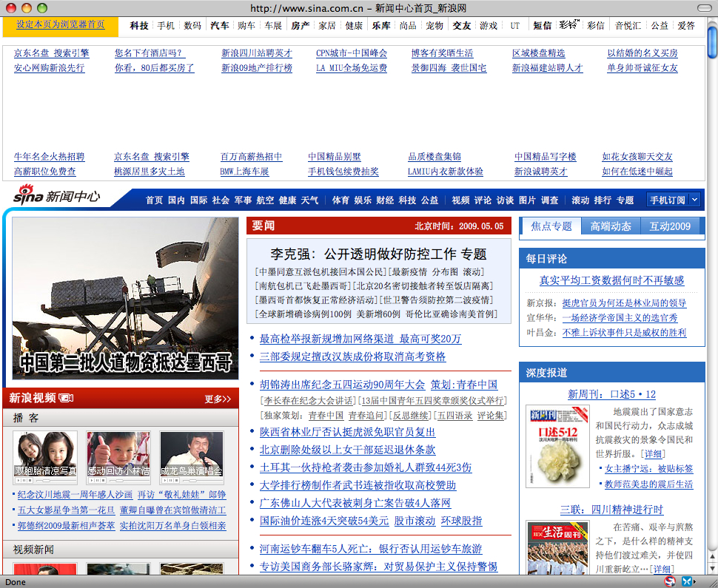Toggle the toolbar pill button in title bar
Screen dimensions: 718x588
coord(704,8)
